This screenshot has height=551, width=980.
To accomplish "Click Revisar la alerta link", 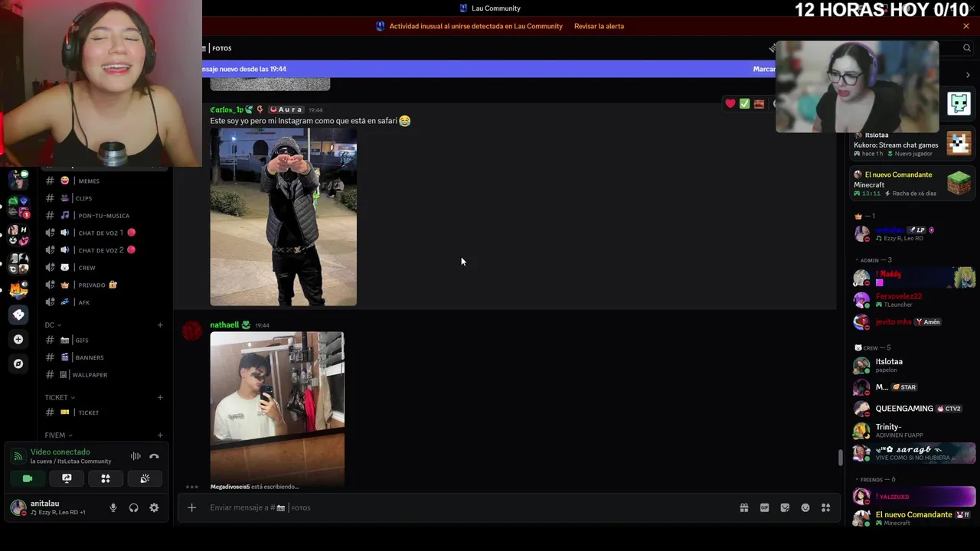I will tap(599, 26).
